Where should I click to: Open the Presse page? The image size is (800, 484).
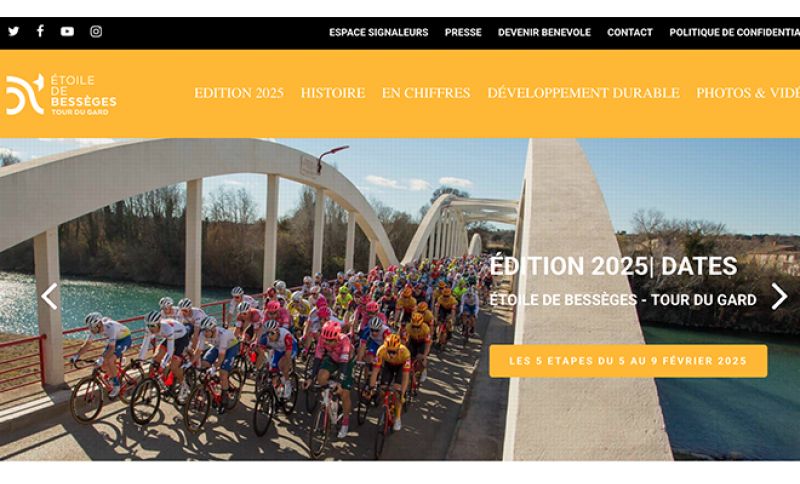pyautogui.click(x=463, y=33)
